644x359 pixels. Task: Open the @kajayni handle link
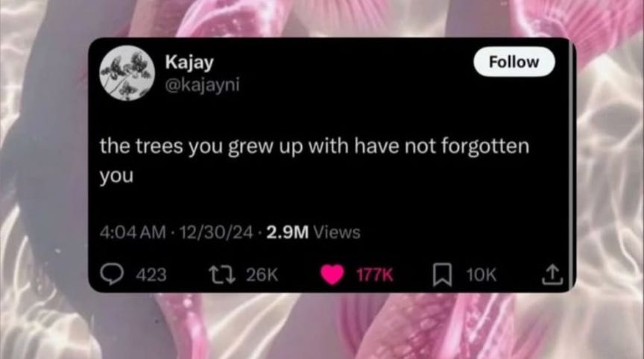coord(202,85)
